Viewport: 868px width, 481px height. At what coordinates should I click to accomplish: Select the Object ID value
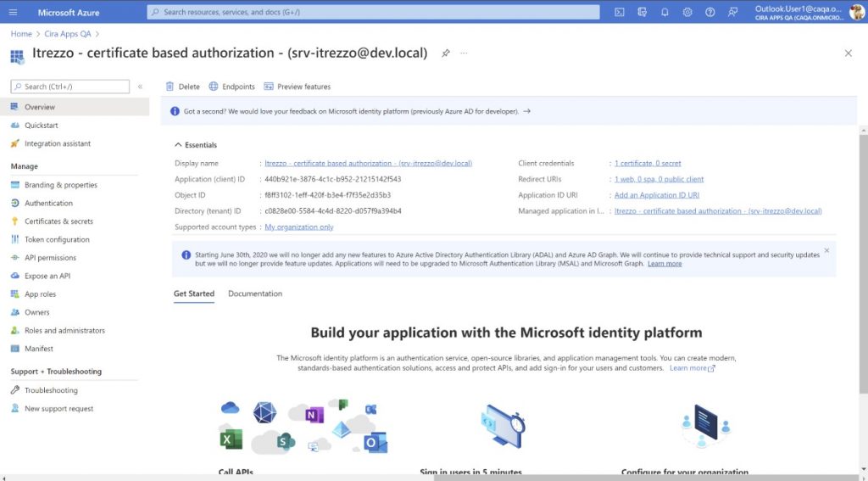(328, 195)
